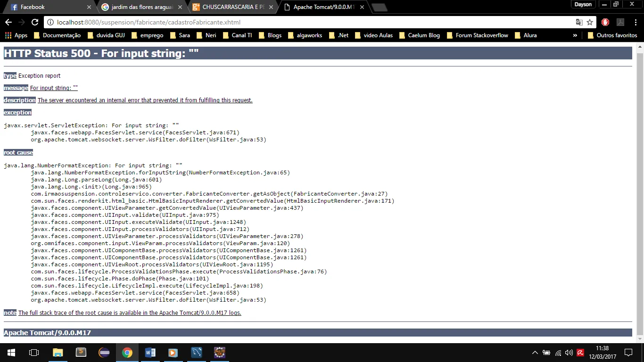Open the Sara bookmark folder
This screenshot has height=362, width=644.
[180, 35]
